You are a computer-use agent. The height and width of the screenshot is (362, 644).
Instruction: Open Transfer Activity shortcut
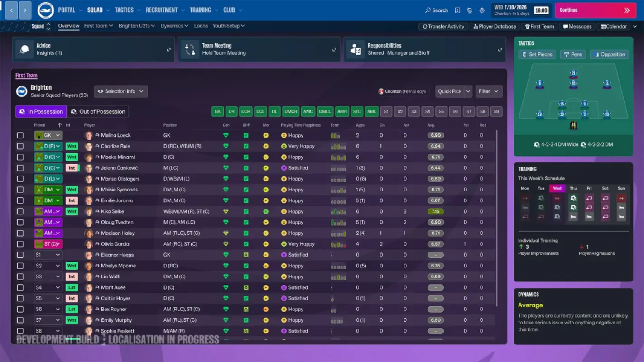(x=443, y=26)
